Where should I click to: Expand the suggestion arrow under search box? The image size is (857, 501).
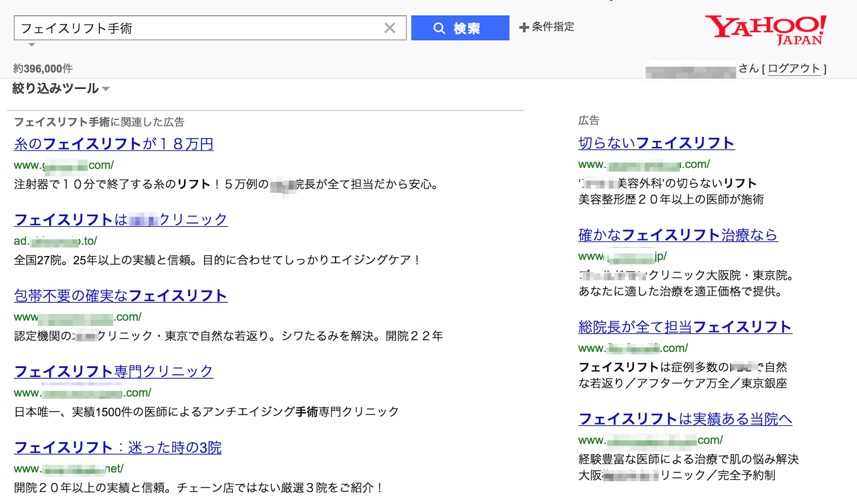tap(32, 45)
